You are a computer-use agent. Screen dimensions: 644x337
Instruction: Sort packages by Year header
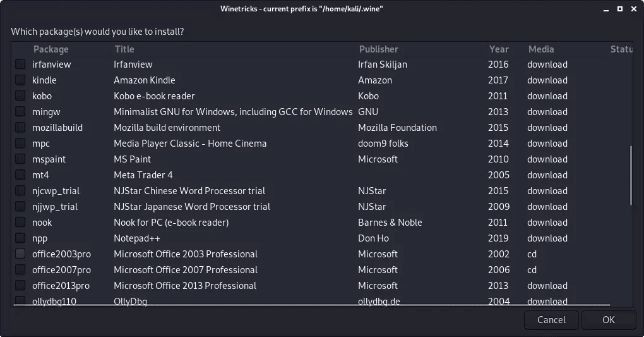coord(499,49)
